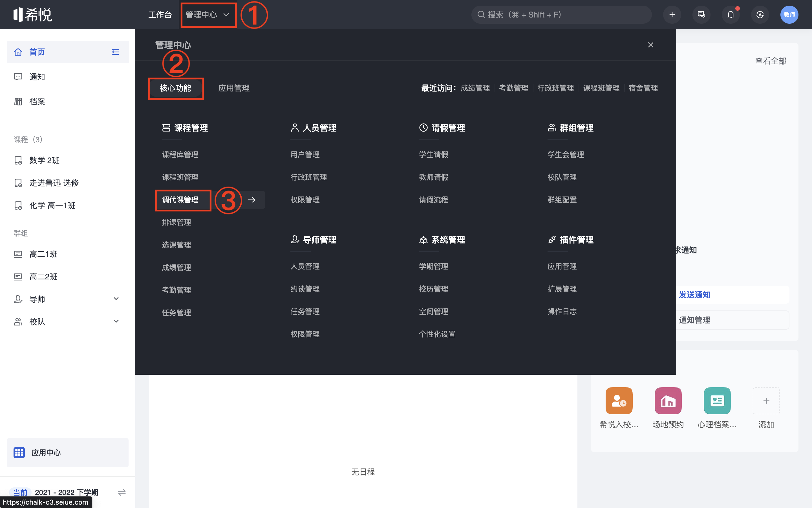This screenshot has height=508, width=812.
Task: Open 学生会管理 menu entry
Action: click(566, 155)
